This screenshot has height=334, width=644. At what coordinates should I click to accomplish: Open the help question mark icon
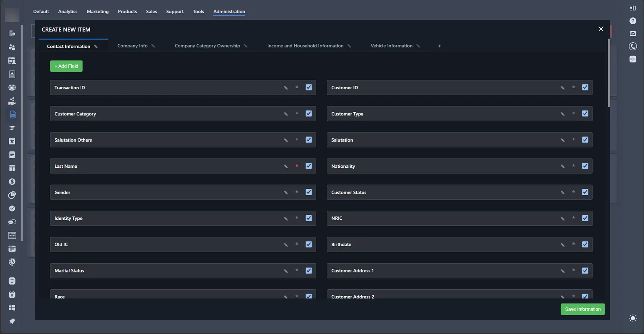pyautogui.click(x=633, y=21)
